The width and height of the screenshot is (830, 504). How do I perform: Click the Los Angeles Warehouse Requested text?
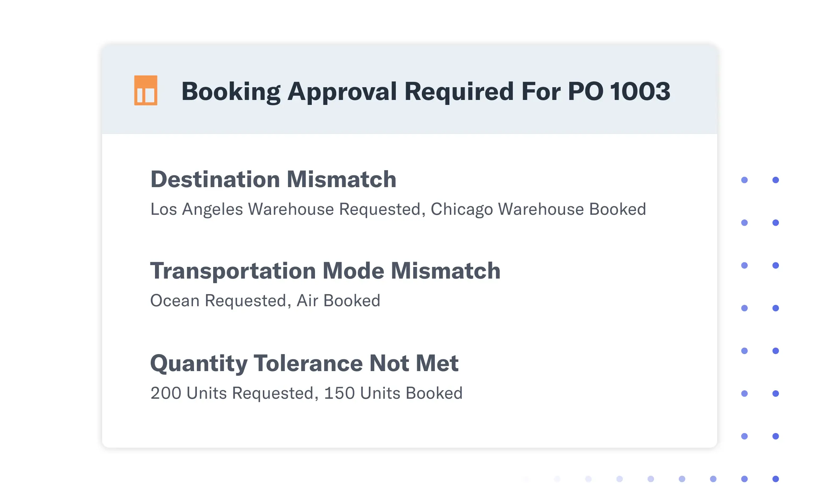pos(285,209)
